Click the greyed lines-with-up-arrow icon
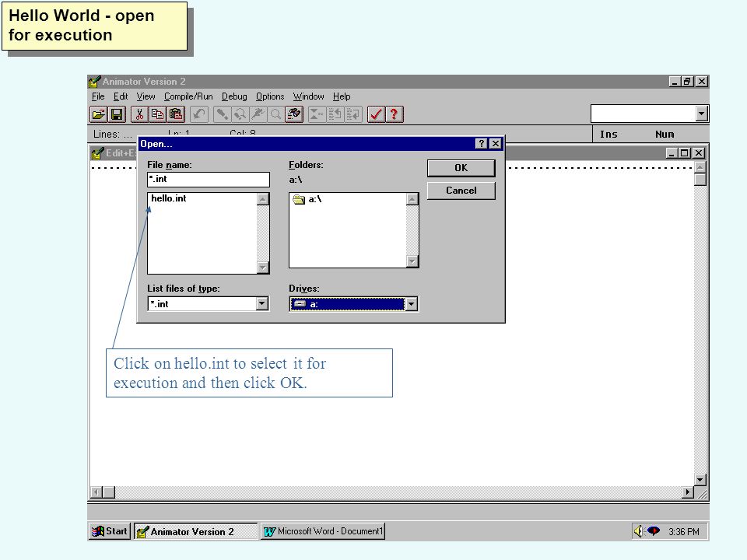 point(335,114)
